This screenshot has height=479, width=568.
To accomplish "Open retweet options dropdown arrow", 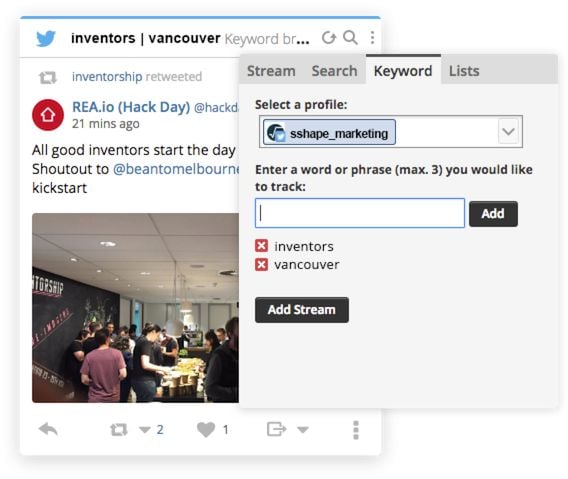I will click(x=145, y=430).
